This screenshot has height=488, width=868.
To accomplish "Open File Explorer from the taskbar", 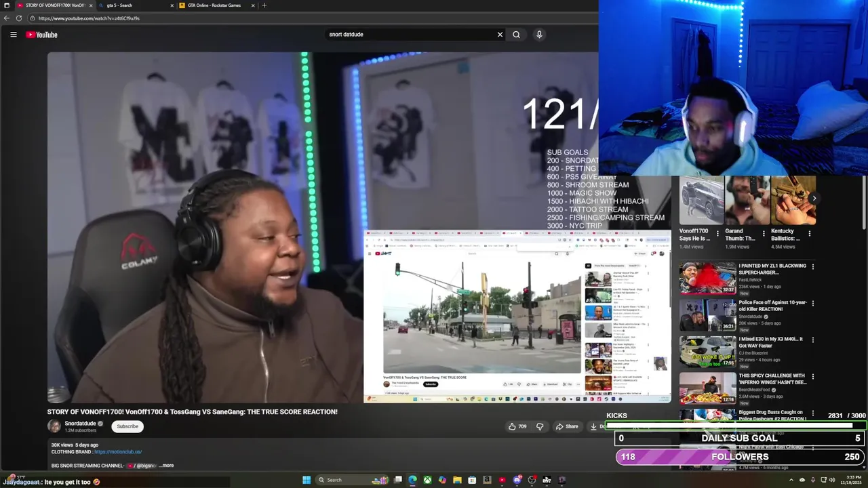I will click(458, 480).
